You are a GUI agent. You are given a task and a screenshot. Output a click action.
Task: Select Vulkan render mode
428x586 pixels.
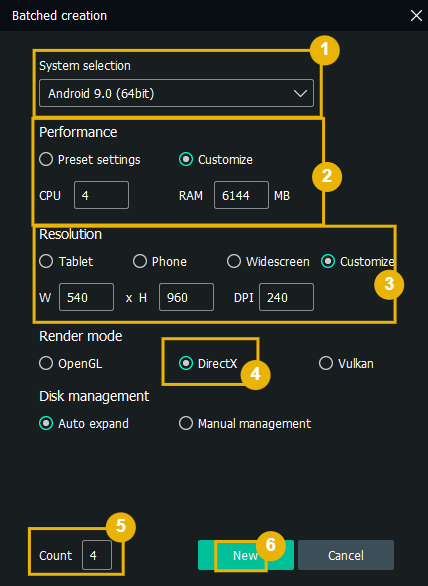(346, 363)
